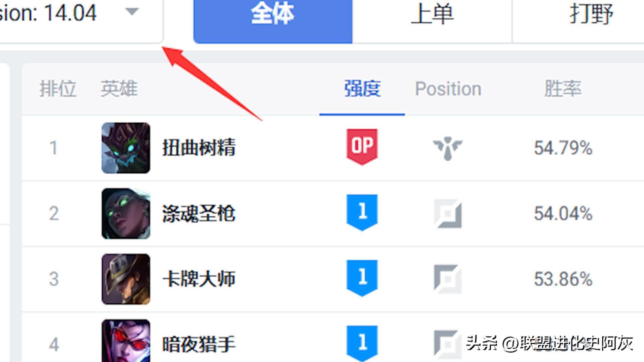Image resolution: width=644 pixels, height=362 pixels.
Task: Sort by the Position column header
Action: click(x=448, y=89)
